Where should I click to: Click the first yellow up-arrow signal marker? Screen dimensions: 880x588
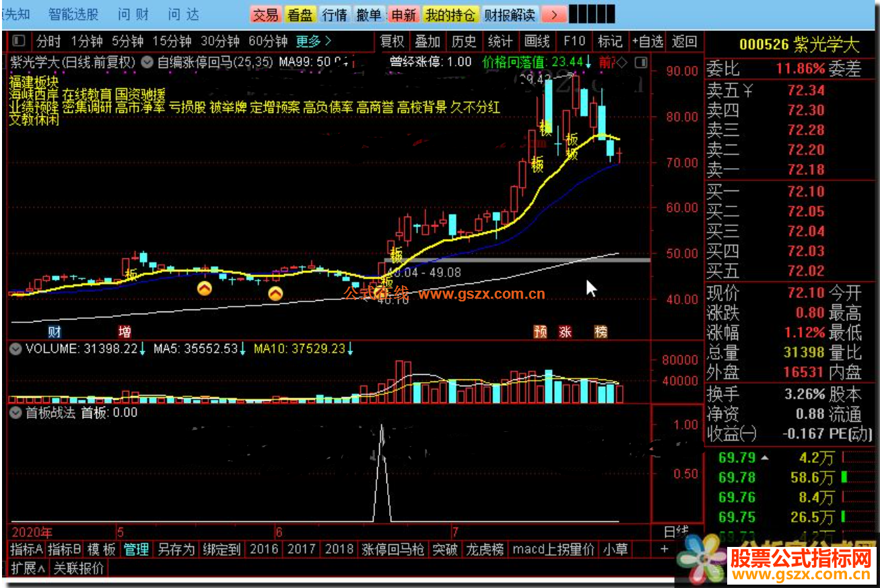(204, 289)
